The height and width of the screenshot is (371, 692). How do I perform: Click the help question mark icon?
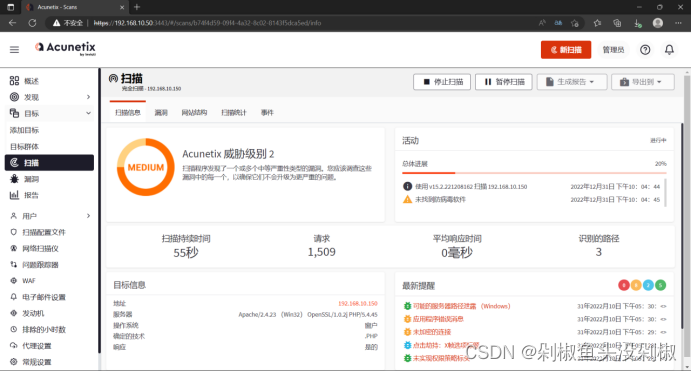point(645,50)
